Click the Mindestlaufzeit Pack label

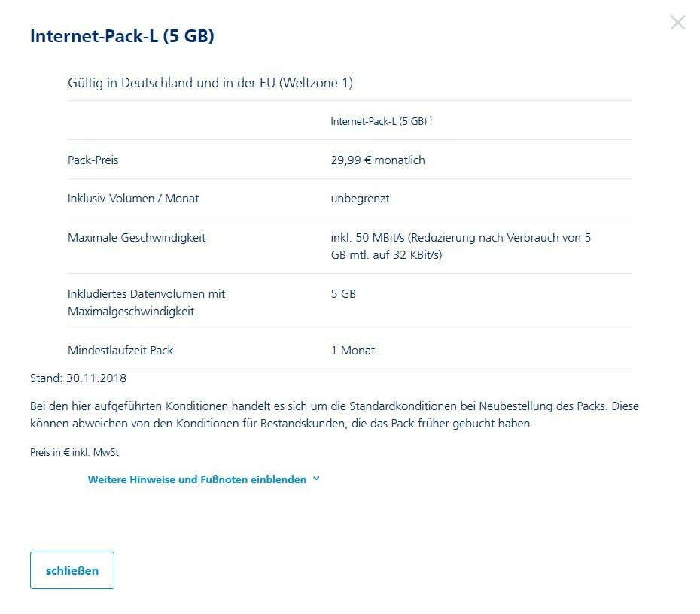click(120, 351)
